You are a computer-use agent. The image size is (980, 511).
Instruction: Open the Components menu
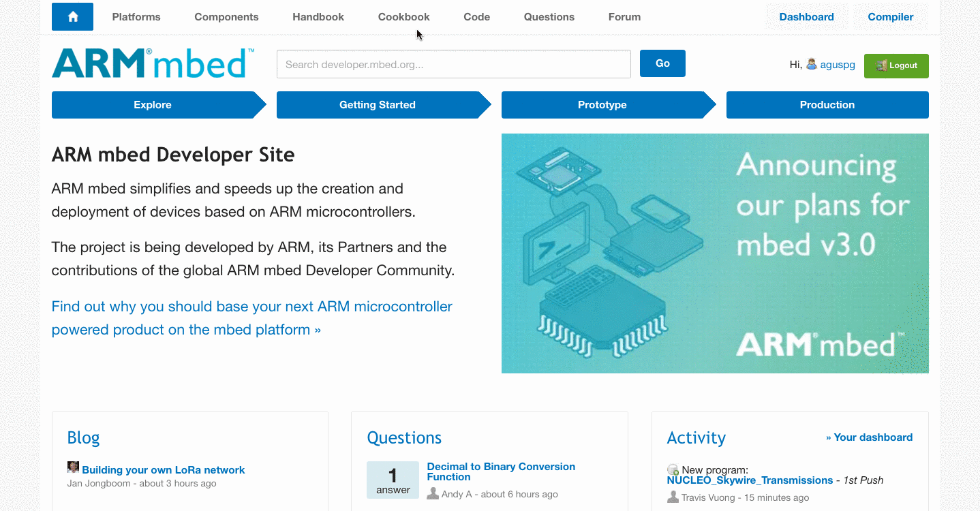click(226, 17)
